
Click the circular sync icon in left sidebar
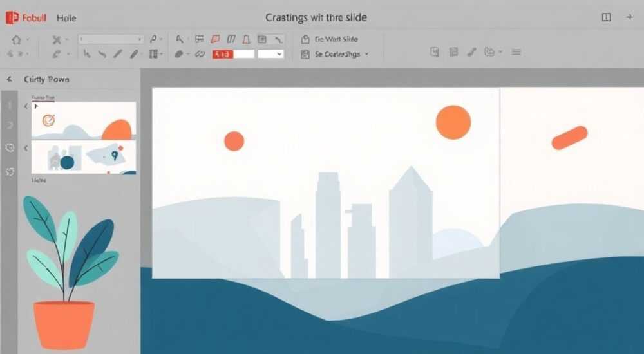pyautogui.click(x=10, y=147)
